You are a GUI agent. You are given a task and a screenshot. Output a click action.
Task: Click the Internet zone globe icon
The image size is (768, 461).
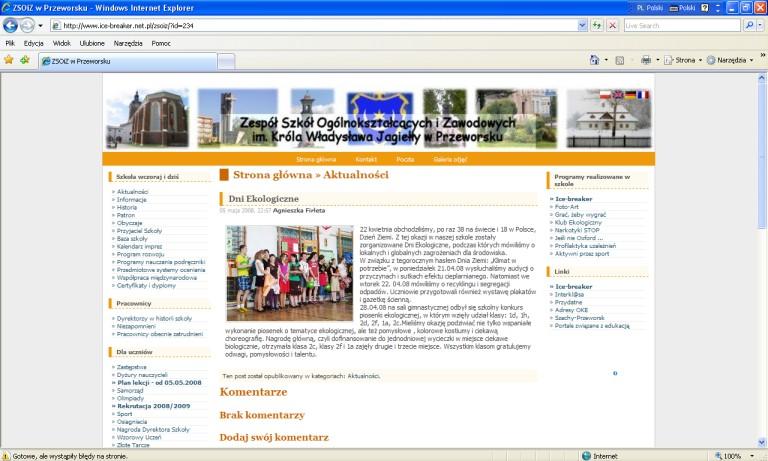tap(586, 456)
